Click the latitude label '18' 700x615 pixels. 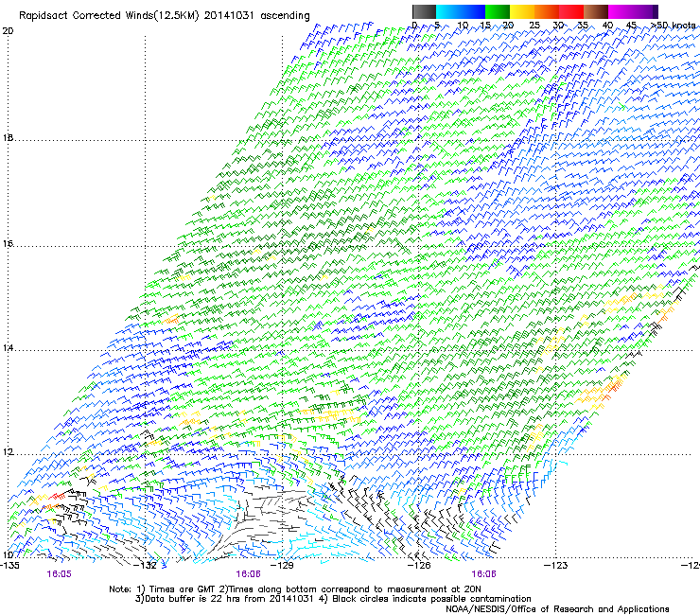(8, 138)
